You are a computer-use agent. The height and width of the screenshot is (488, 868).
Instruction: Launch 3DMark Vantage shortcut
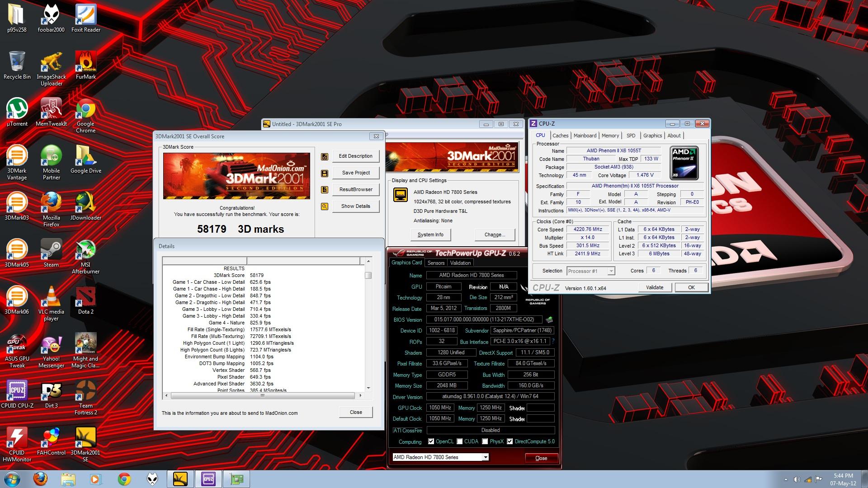coord(17,162)
